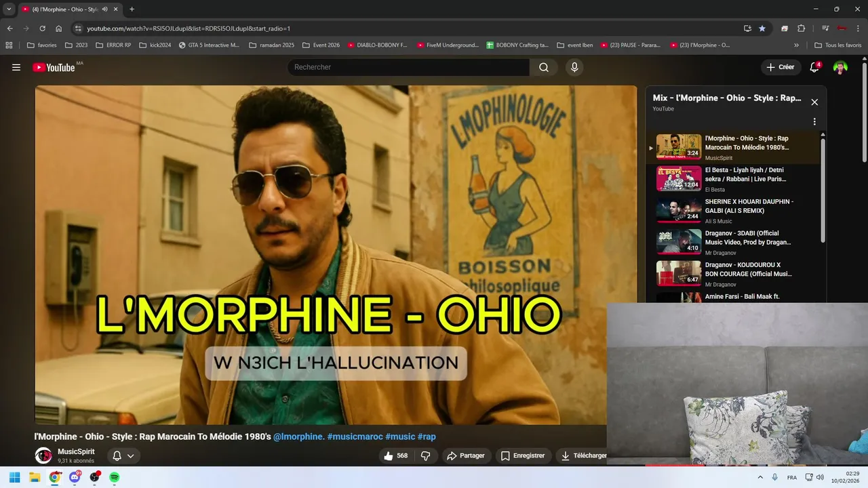The image size is (868, 488).
Task: Install app icon in address bar
Action: [747, 28]
